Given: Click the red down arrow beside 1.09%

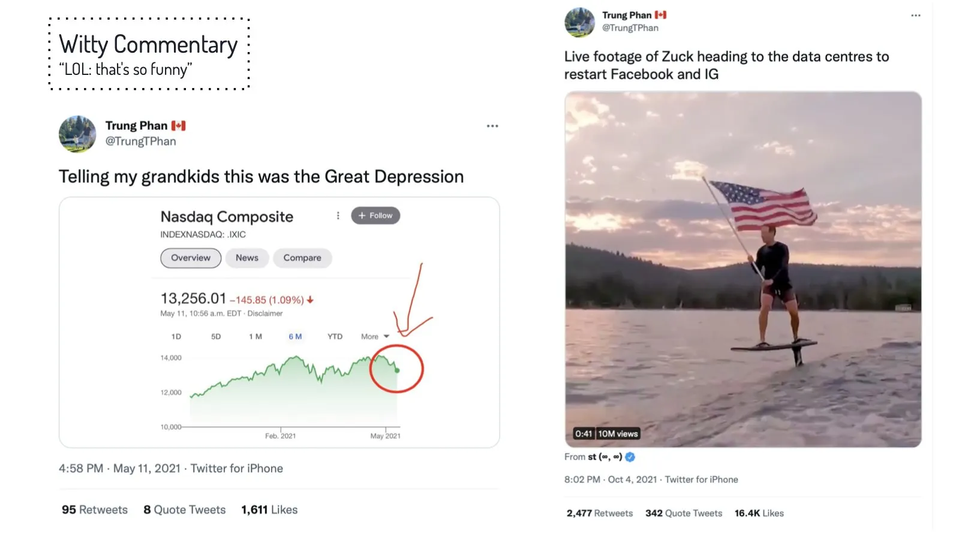Looking at the screenshot, I should pyautogui.click(x=310, y=300).
